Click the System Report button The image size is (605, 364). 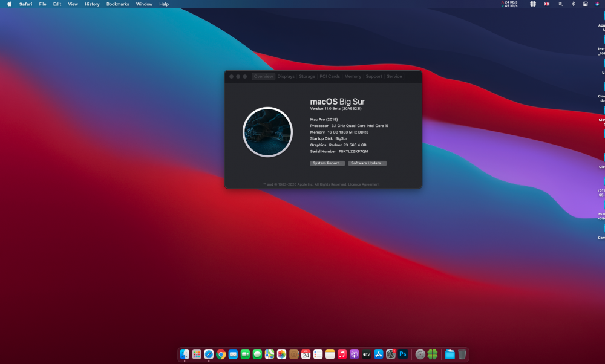coord(327,163)
